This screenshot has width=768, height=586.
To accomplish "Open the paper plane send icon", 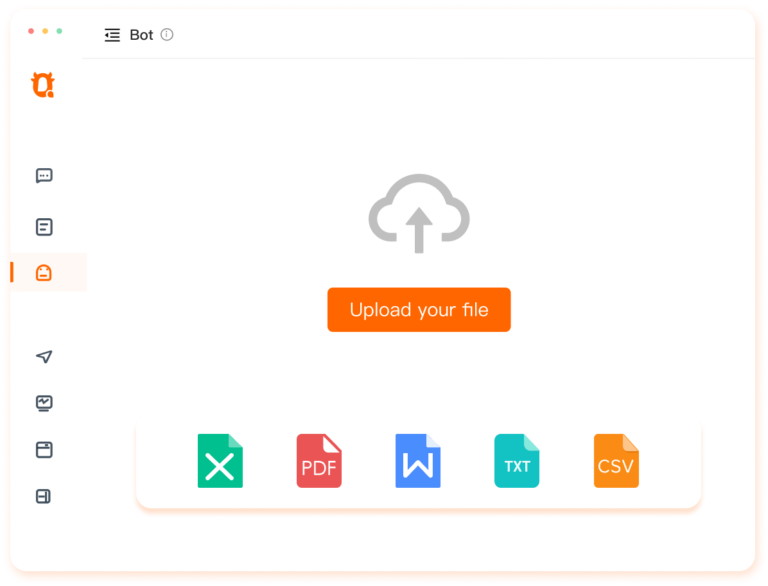I will [44, 356].
